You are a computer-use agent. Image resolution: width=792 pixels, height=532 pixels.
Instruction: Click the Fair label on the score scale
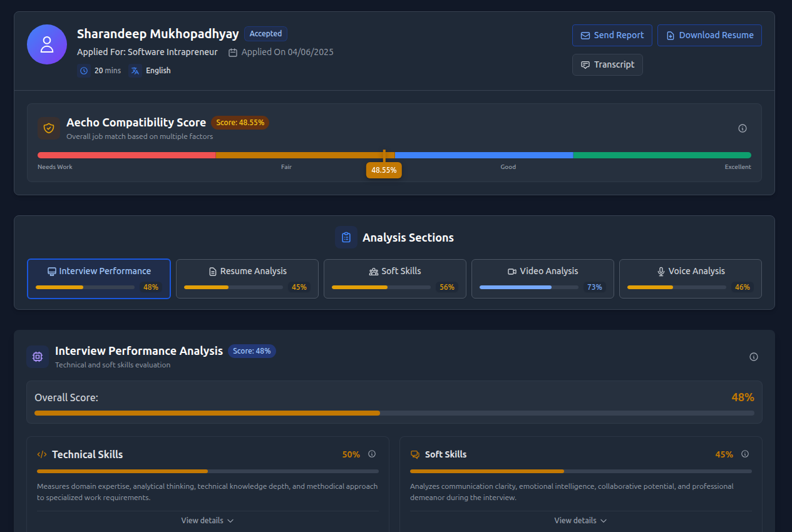coord(286,167)
